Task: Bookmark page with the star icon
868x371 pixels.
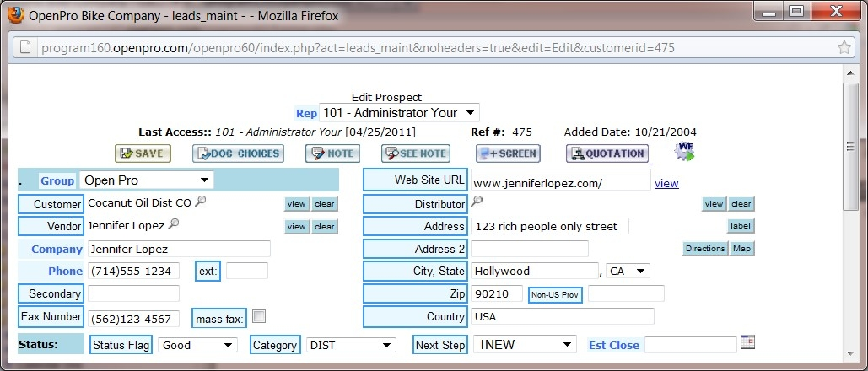Action: [x=844, y=48]
